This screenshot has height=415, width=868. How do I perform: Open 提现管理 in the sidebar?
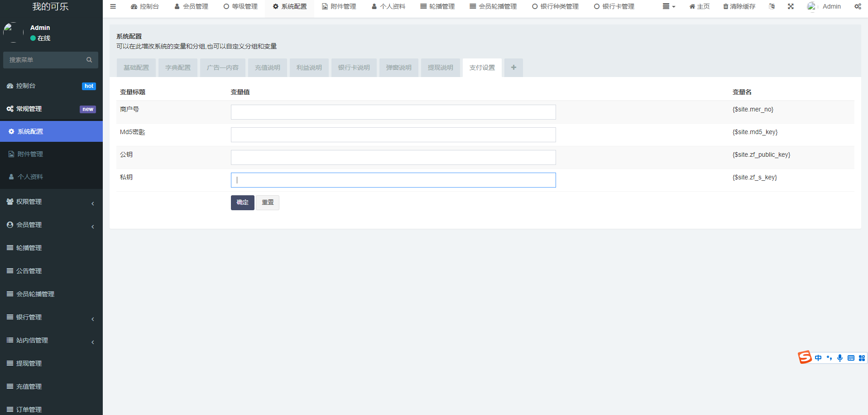pyautogui.click(x=29, y=364)
